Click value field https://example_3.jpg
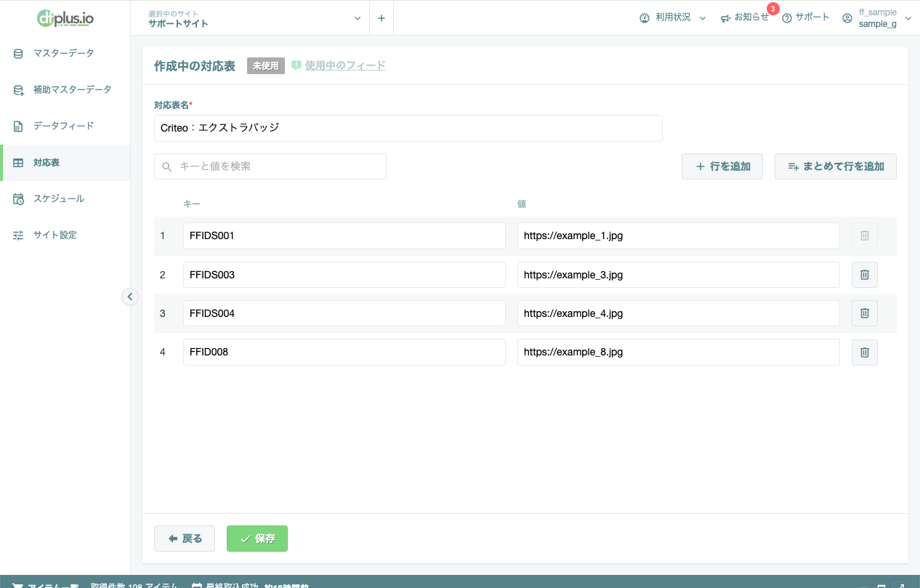This screenshot has width=920, height=588. click(x=679, y=275)
